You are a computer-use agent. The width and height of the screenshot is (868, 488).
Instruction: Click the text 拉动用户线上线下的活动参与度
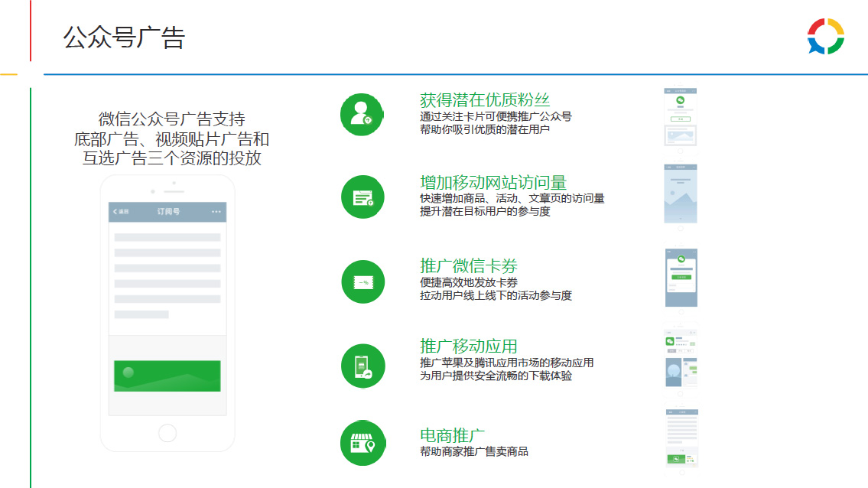pyautogui.click(x=496, y=296)
